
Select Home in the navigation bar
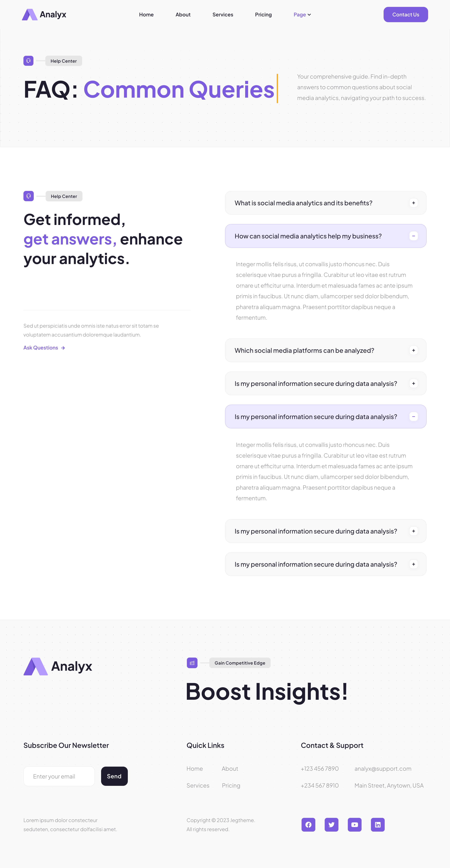[146, 15]
